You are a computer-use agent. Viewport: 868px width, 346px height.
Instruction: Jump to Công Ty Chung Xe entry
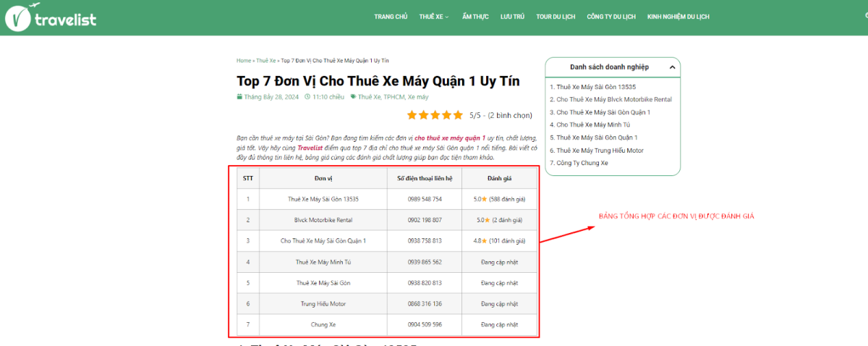pyautogui.click(x=579, y=164)
